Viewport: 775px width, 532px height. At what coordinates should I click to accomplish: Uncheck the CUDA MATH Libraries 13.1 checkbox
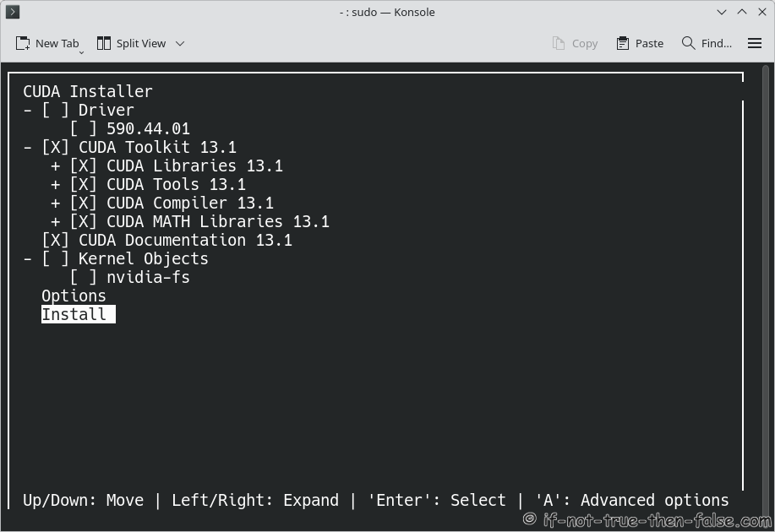pyautogui.click(x=83, y=222)
